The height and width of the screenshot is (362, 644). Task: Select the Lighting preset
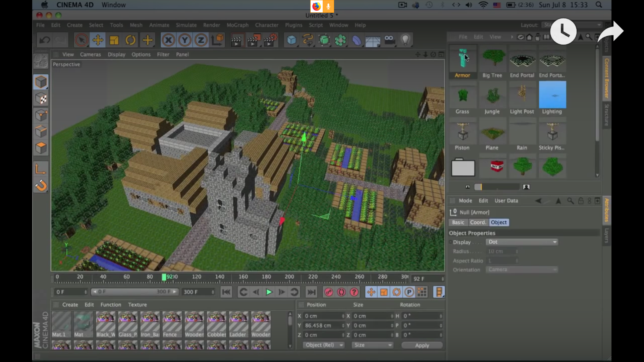pos(552,98)
